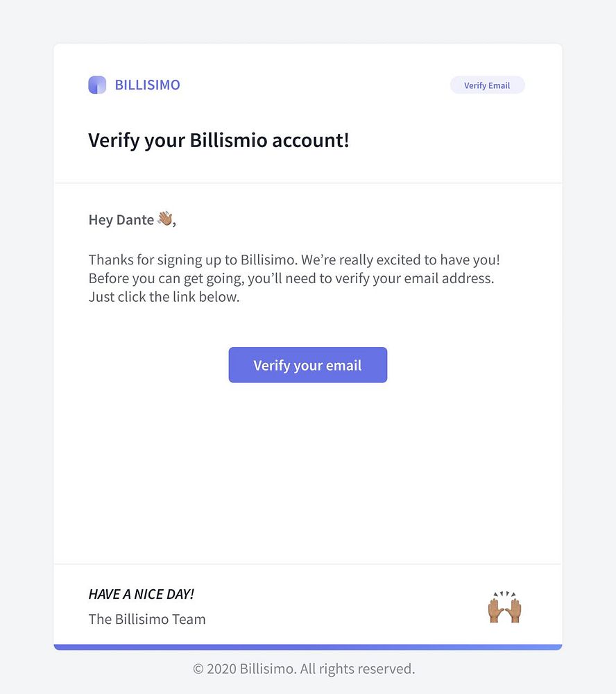Image resolution: width=616 pixels, height=694 pixels.
Task: Click the Thanks for signing up sentence
Action: click(x=193, y=260)
